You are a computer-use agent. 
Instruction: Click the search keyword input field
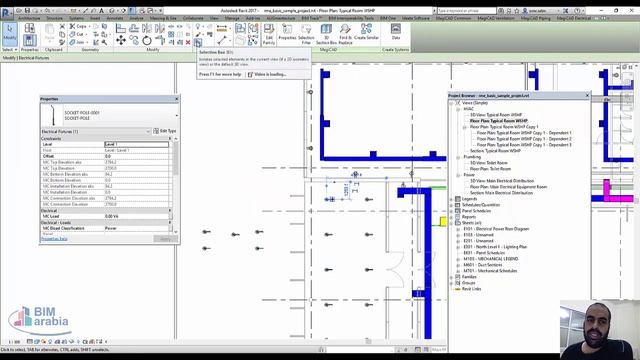point(467,11)
